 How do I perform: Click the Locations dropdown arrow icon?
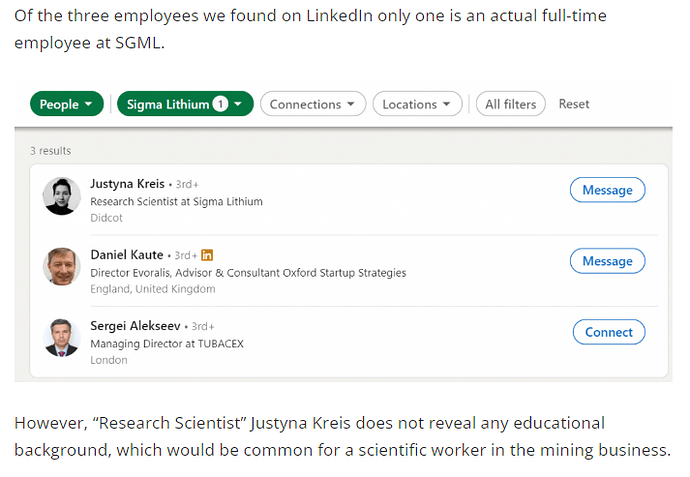click(x=447, y=104)
